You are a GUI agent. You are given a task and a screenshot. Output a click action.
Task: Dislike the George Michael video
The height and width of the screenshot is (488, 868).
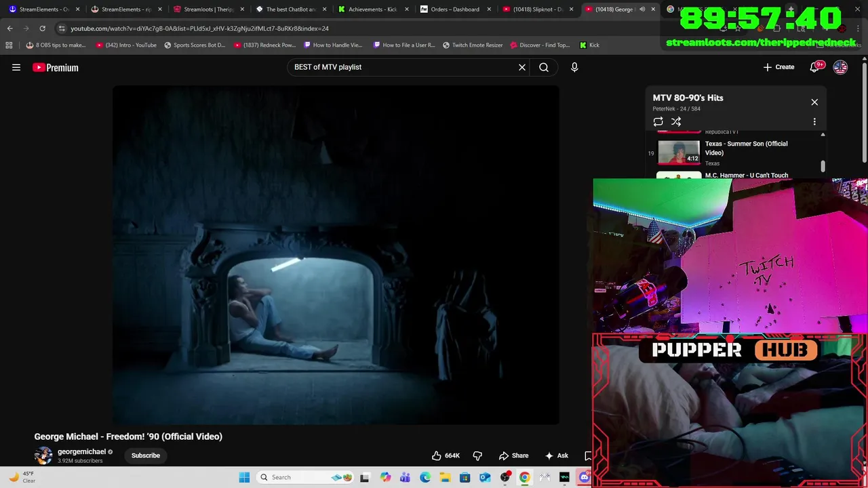tap(477, 455)
